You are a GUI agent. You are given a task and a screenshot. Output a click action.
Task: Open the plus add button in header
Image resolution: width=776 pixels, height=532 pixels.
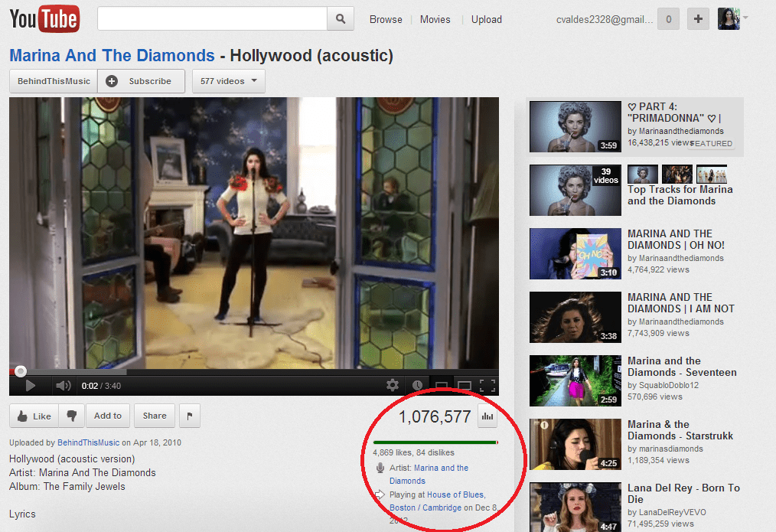click(x=698, y=19)
